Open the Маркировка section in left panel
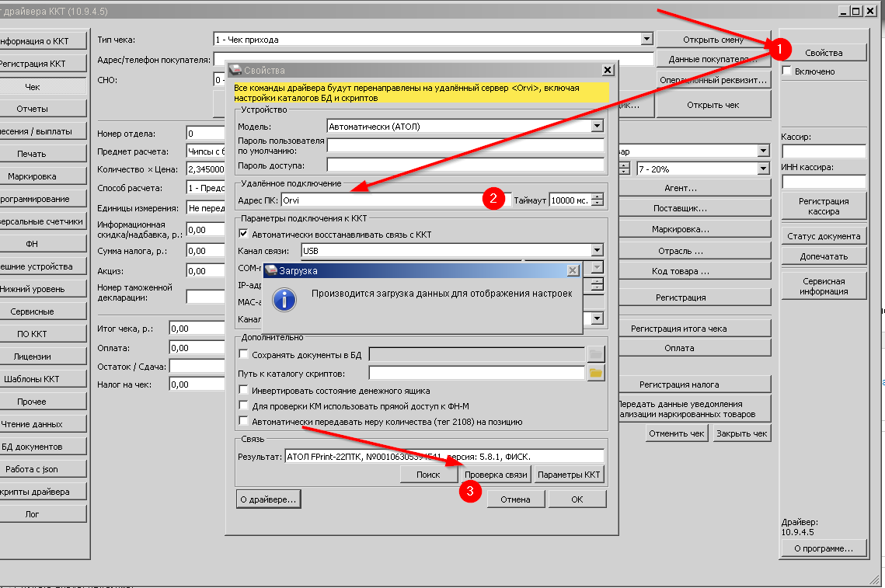Image resolution: width=885 pixels, height=588 pixels. [x=33, y=176]
